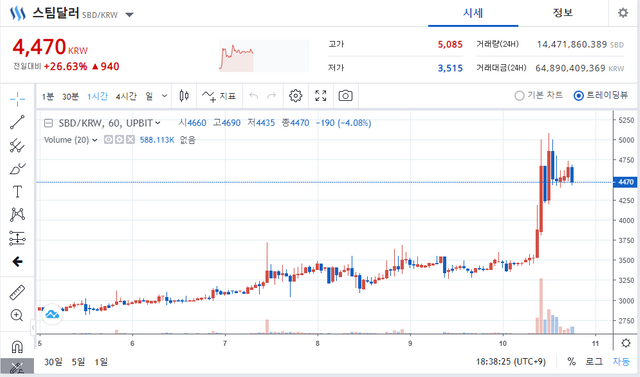Set chart range to 5일
The height and width of the screenshot is (377, 640).
(x=78, y=361)
